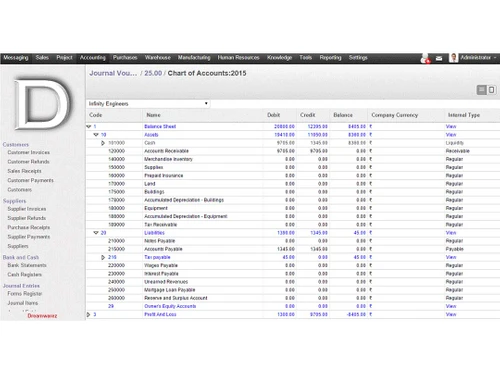
Task: Select the Prepaid Insurance row
Action: [293, 176]
